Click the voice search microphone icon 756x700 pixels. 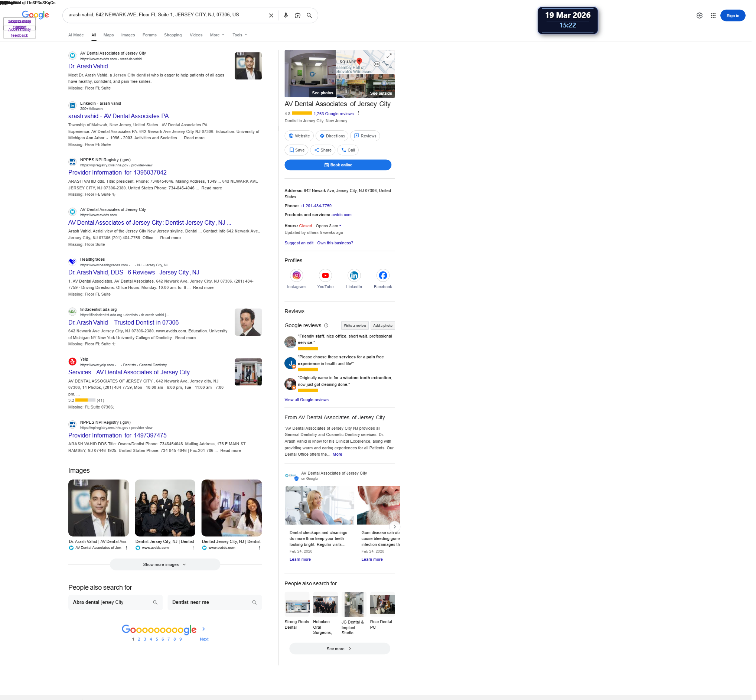[x=286, y=16]
